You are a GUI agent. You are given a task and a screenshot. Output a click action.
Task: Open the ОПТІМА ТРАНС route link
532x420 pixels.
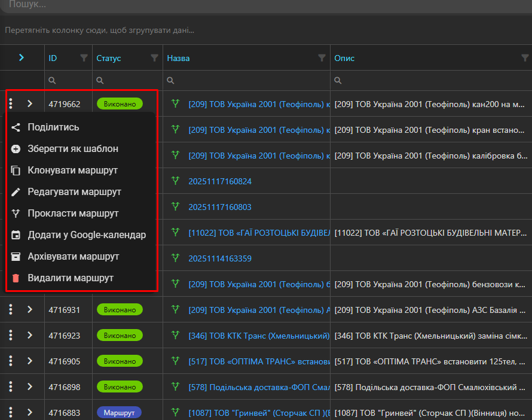(259, 361)
